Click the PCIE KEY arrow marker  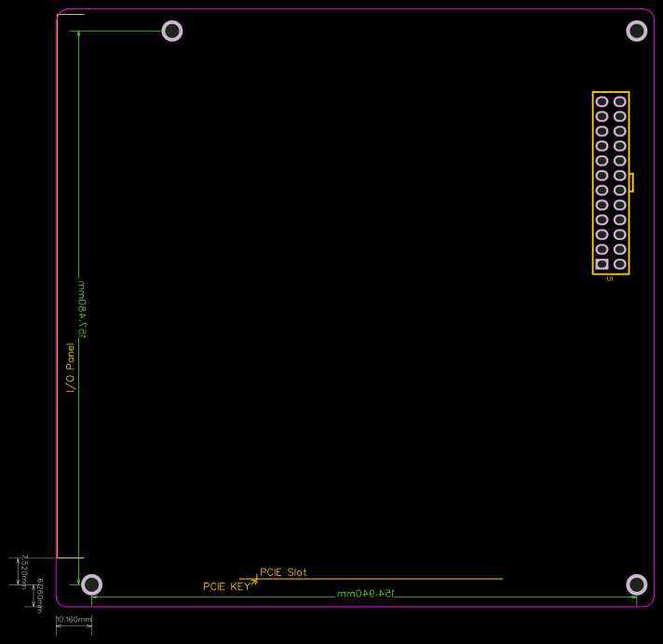[x=253, y=581]
